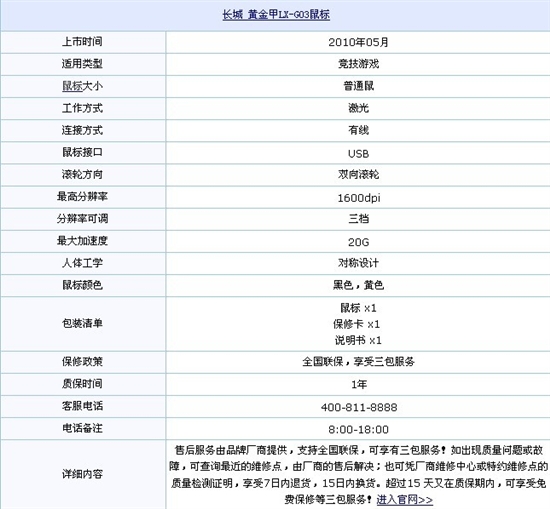Select the 最大加速度 label
Image resolution: width=550 pixels, height=509 pixels.
[x=82, y=241]
